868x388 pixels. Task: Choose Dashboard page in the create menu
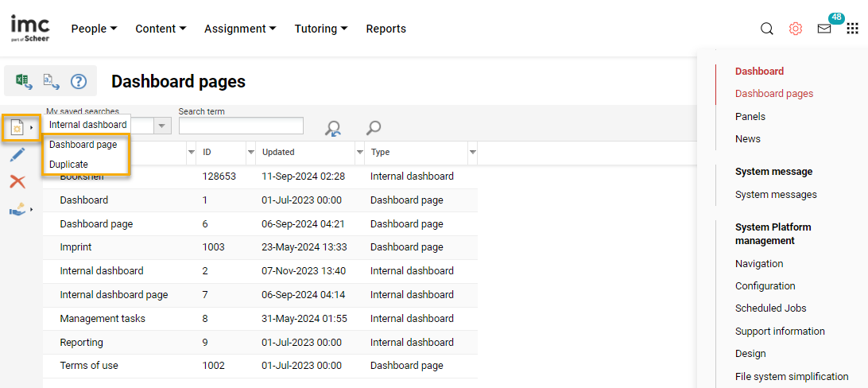pyautogui.click(x=83, y=145)
